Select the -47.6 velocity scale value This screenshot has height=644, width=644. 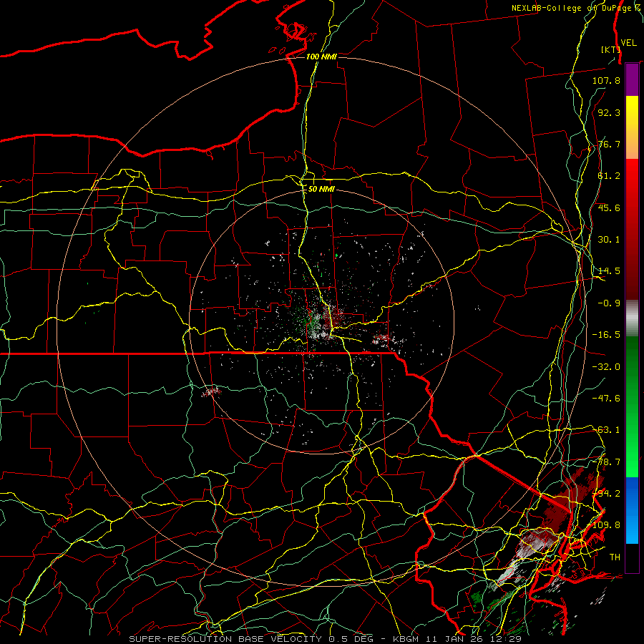coord(606,399)
